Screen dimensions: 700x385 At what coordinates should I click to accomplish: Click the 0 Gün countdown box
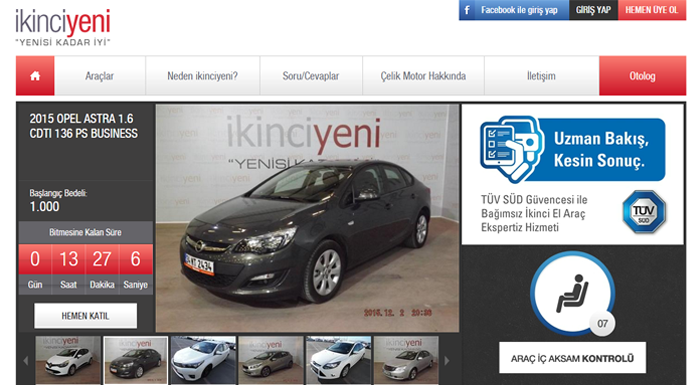[x=35, y=269]
